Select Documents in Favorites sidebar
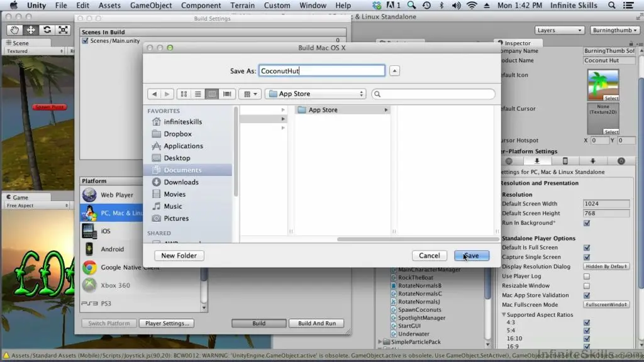The image size is (644, 362). 187,170
